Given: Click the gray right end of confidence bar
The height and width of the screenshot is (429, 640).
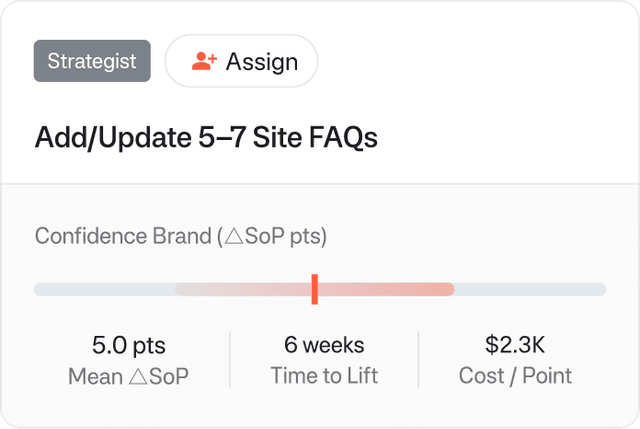Looking at the screenshot, I should pyautogui.click(x=530, y=289).
